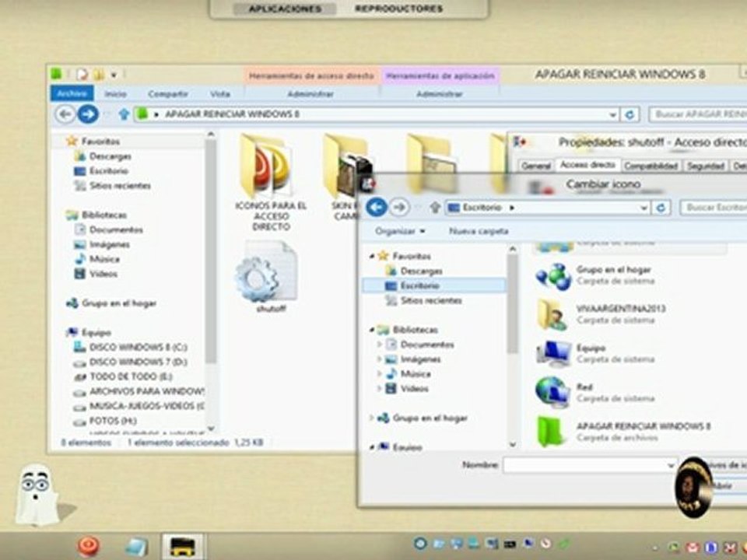Click ghost desktop gadget
Screen dimensions: 747x560
click(37, 495)
